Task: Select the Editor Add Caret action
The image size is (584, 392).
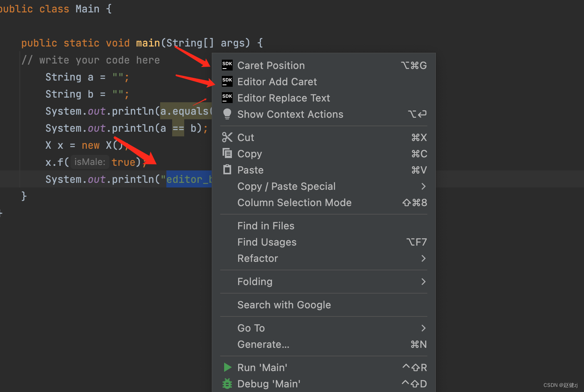Action: 324,82
